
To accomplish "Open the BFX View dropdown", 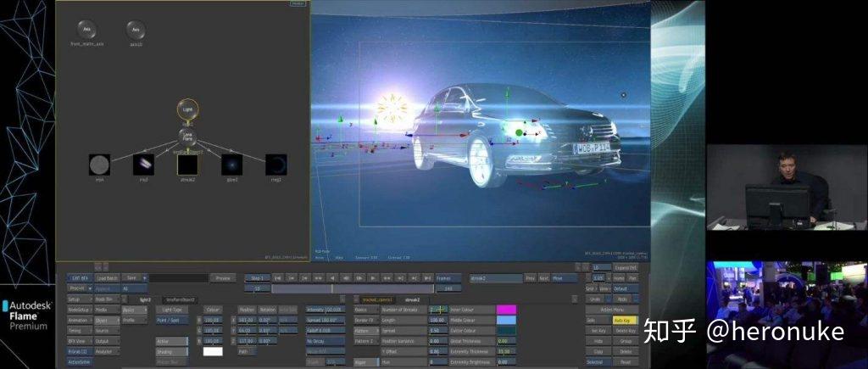I will (80, 342).
